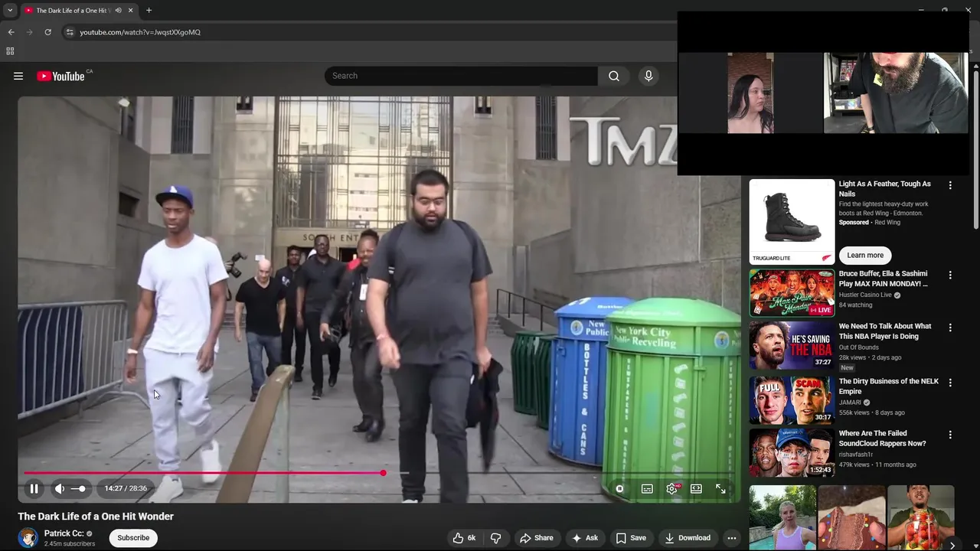Open the strawberries jar Shorts thumbnail
The image size is (980, 551).
coord(920,518)
